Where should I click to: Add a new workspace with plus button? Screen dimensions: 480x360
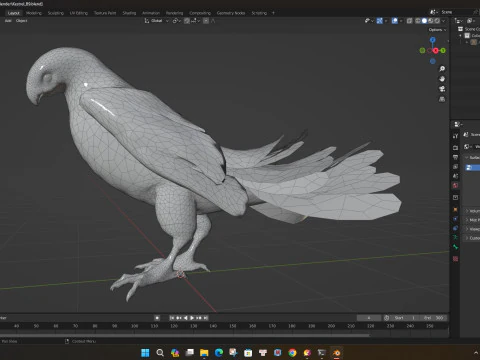[x=273, y=13]
